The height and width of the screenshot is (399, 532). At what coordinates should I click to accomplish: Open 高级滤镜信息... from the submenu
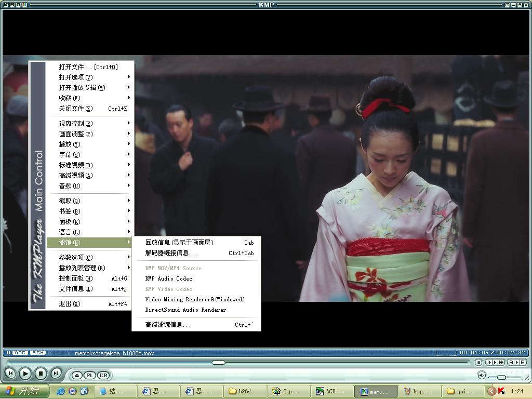(x=196, y=325)
